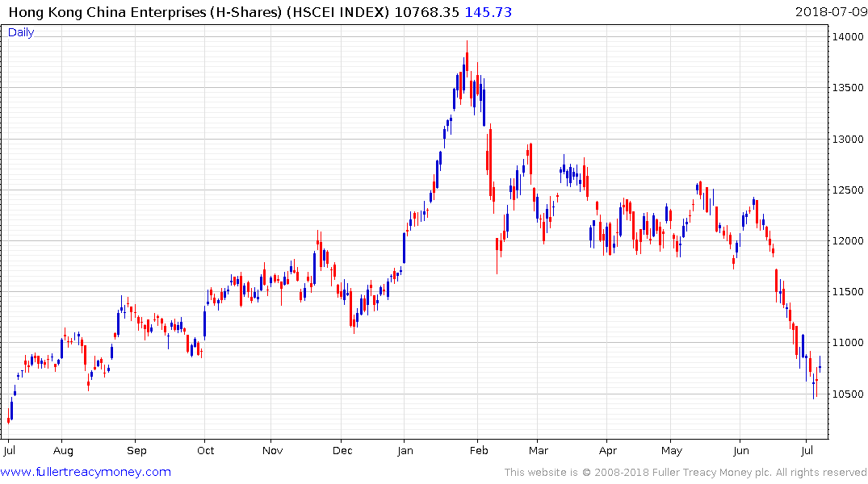Viewport: 868px width, 484px height.
Task: Click the 11500 price axis label
Action: [x=848, y=292]
